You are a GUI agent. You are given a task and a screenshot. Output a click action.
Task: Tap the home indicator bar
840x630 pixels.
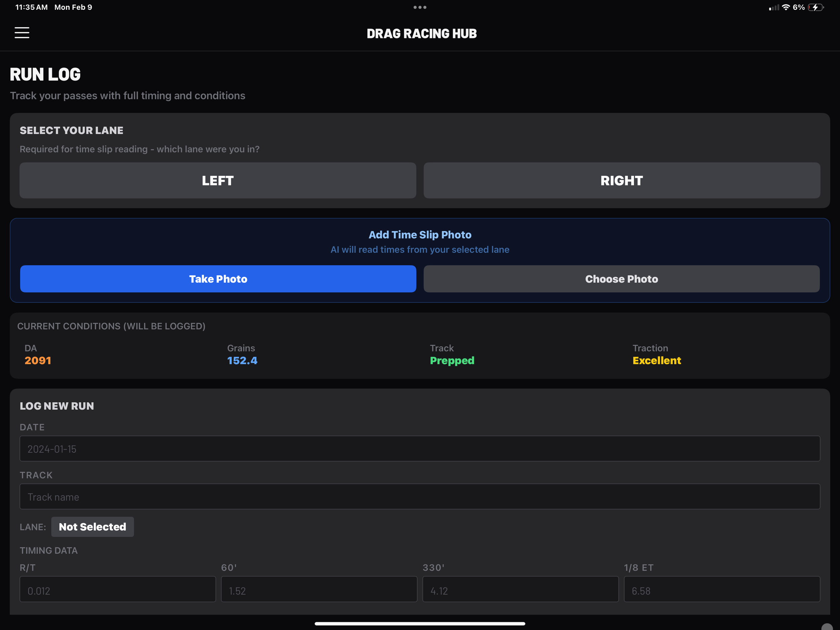(420, 624)
